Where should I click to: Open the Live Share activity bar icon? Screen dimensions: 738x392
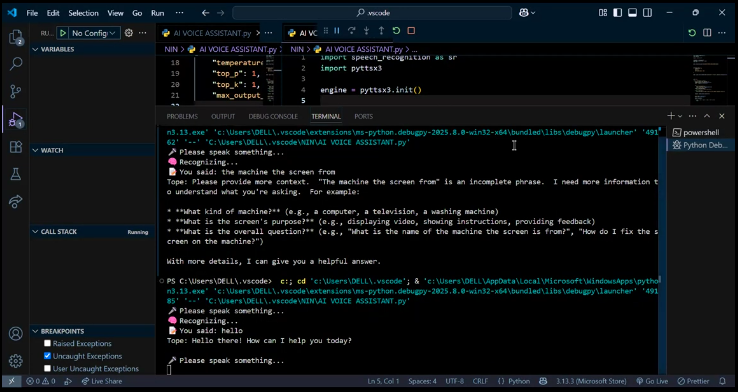[16, 202]
